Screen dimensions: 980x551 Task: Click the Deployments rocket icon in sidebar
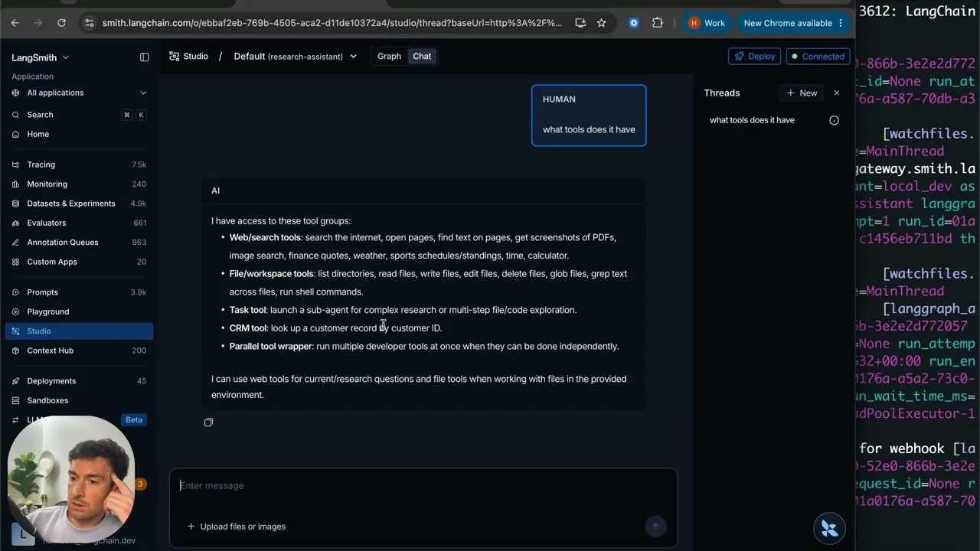[16, 381]
